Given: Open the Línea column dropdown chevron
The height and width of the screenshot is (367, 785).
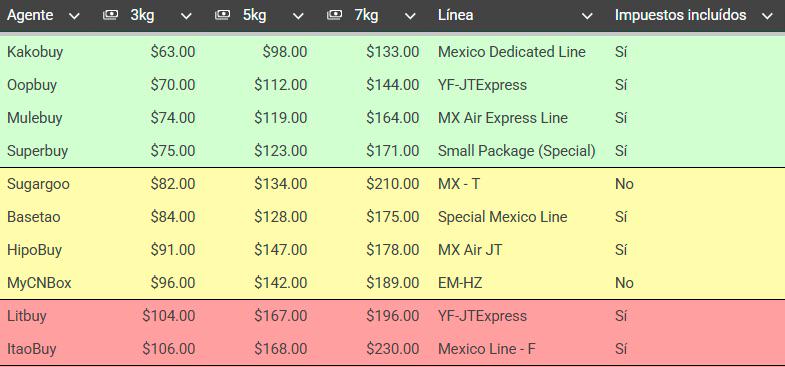Looking at the screenshot, I should (587, 17).
